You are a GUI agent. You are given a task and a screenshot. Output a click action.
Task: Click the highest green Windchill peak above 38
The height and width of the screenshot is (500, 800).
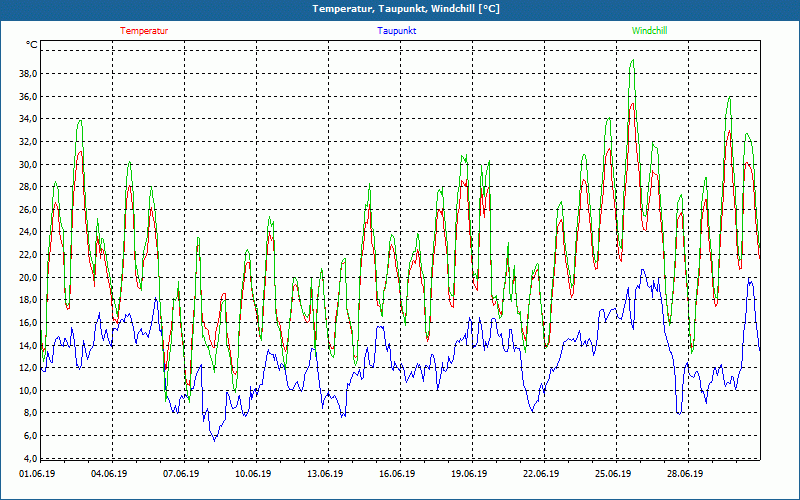633,60
